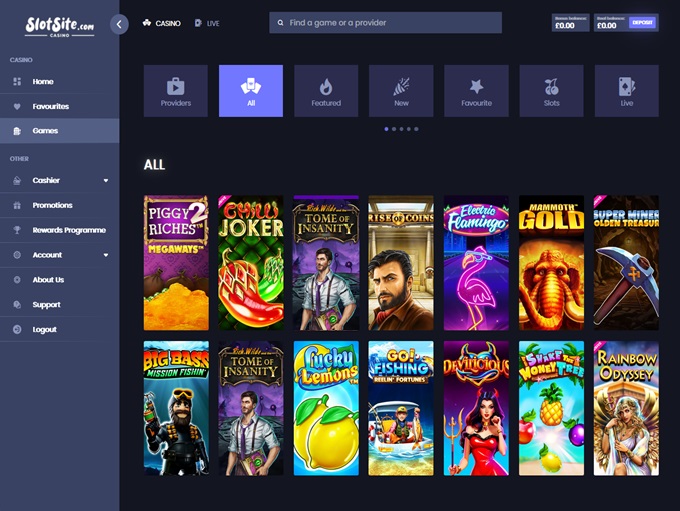Open the New games category
The image size is (680, 511).
[401, 91]
